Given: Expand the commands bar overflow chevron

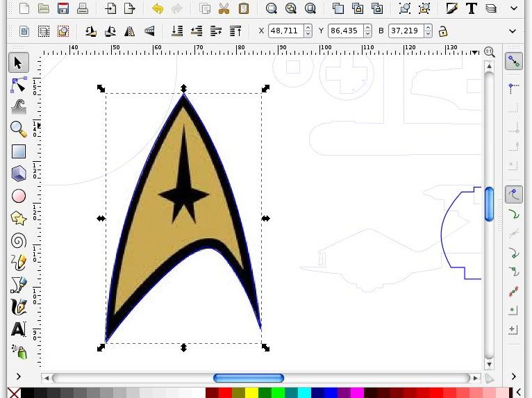Looking at the screenshot, I should [x=514, y=8].
